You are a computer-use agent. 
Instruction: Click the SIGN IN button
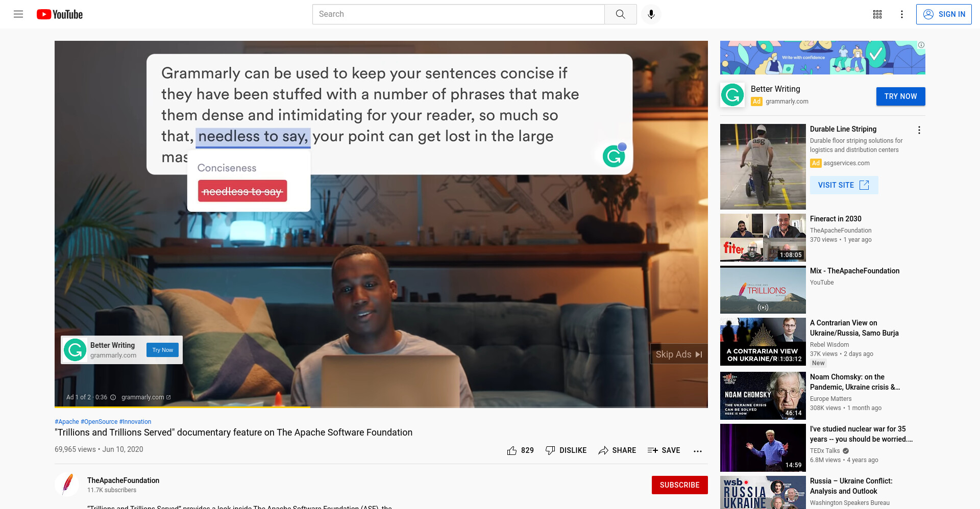(944, 14)
